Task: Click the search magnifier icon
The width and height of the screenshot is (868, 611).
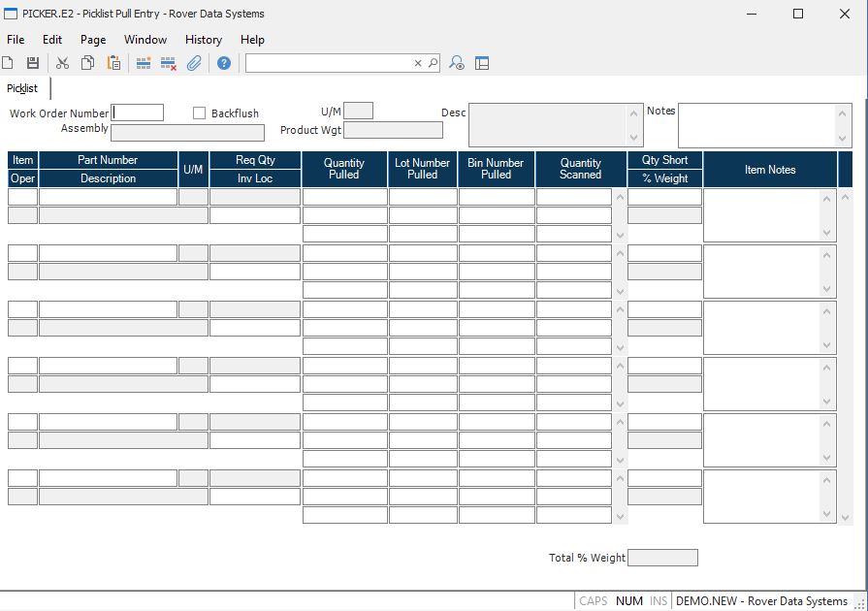Action: click(433, 63)
